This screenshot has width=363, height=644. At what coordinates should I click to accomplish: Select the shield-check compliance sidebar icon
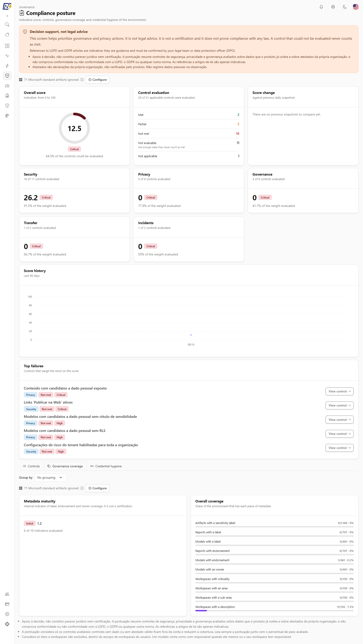click(x=7, y=76)
